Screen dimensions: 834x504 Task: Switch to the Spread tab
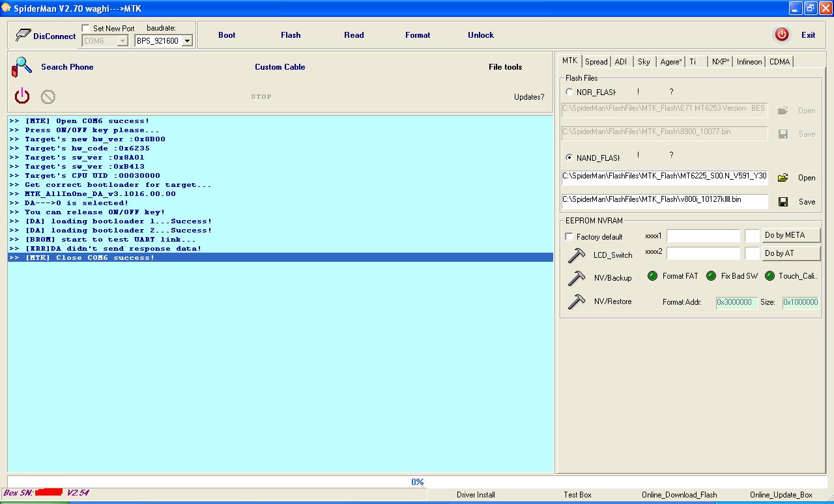pyautogui.click(x=596, y=62)
